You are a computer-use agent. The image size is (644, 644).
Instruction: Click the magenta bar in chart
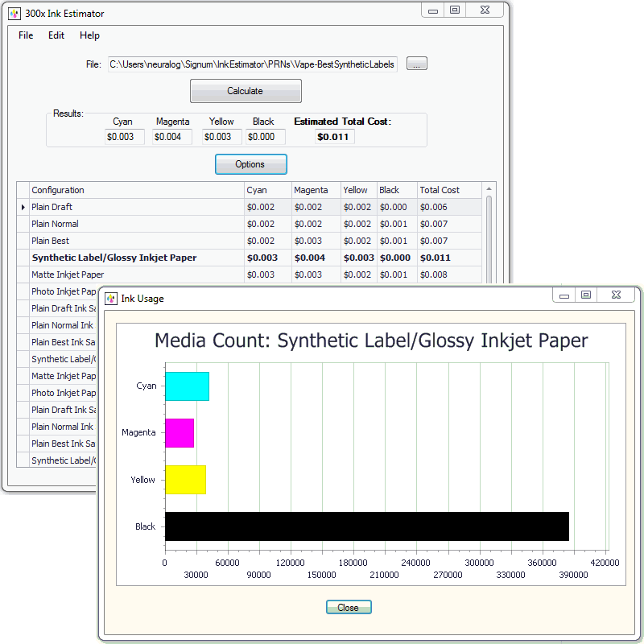point(179,433)
